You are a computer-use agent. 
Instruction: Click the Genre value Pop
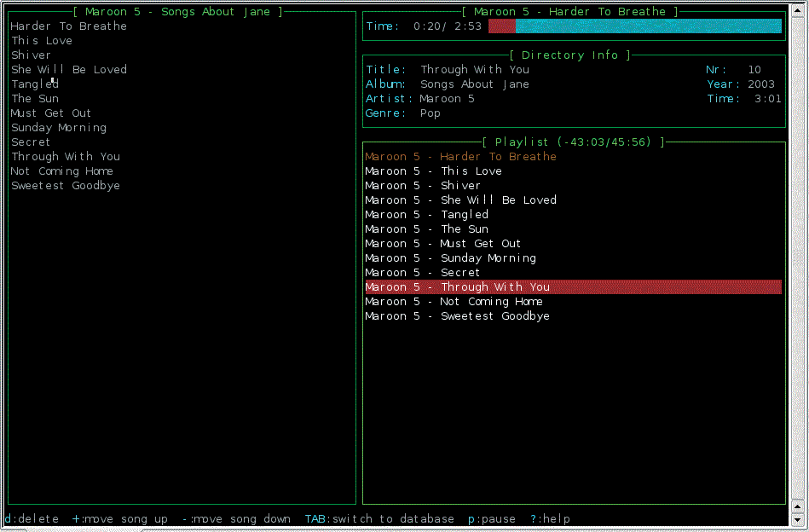click(431, 113)
